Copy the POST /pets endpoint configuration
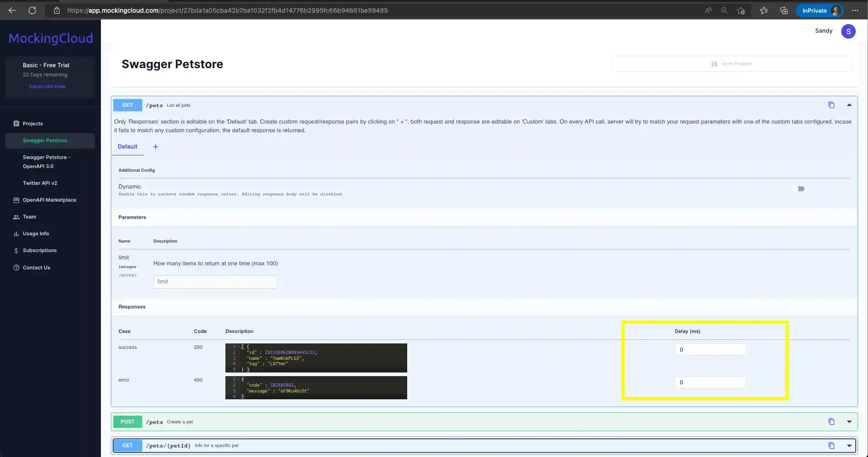 pyautogui.click(x=832, y=422)
